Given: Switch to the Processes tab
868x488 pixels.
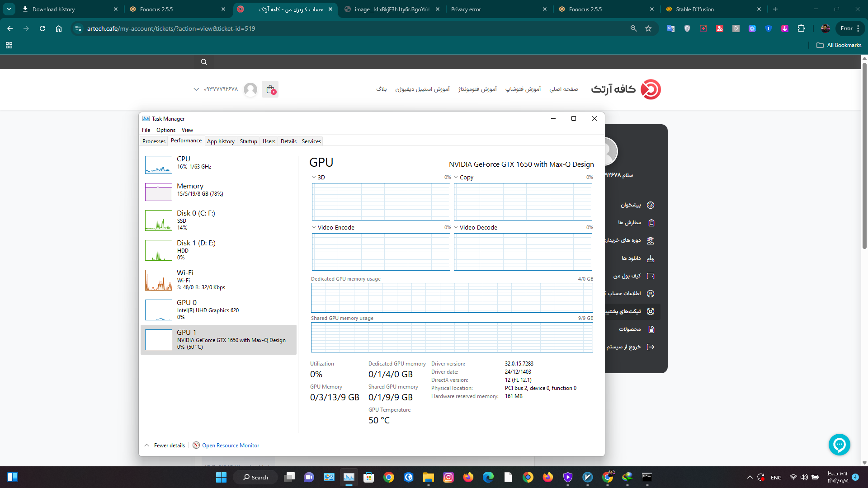Looking at the screenshot, I should 154,141.
